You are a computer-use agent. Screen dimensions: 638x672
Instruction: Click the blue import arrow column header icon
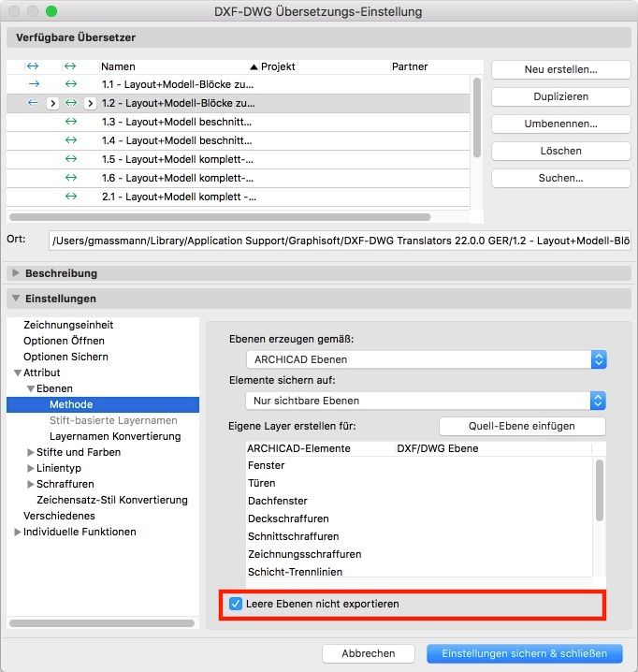[33, 66]
